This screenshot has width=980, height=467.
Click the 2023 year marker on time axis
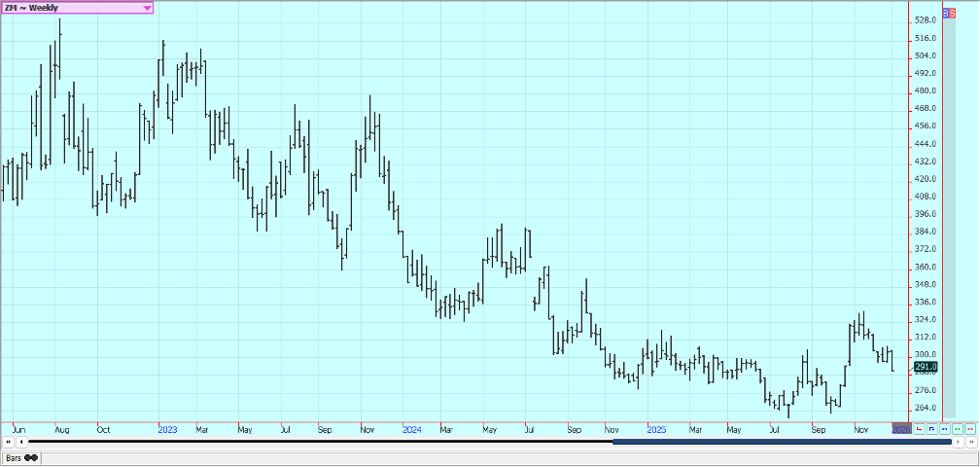167,428
